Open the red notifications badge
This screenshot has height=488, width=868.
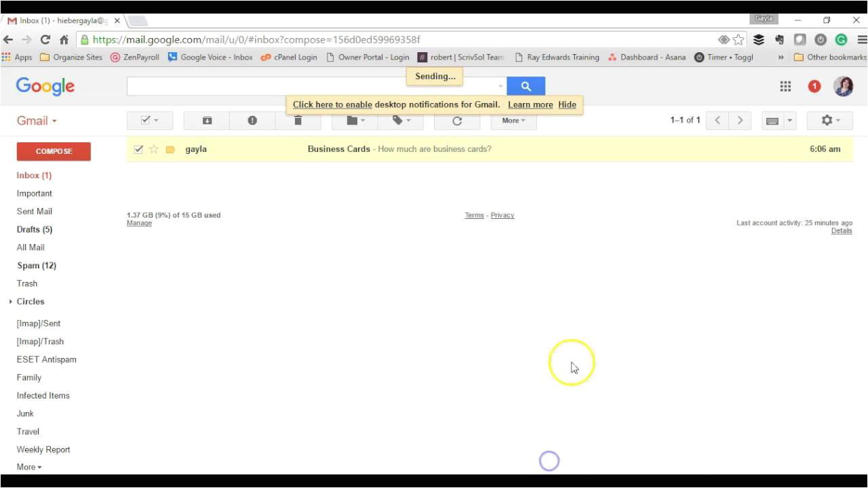point(814,86)
